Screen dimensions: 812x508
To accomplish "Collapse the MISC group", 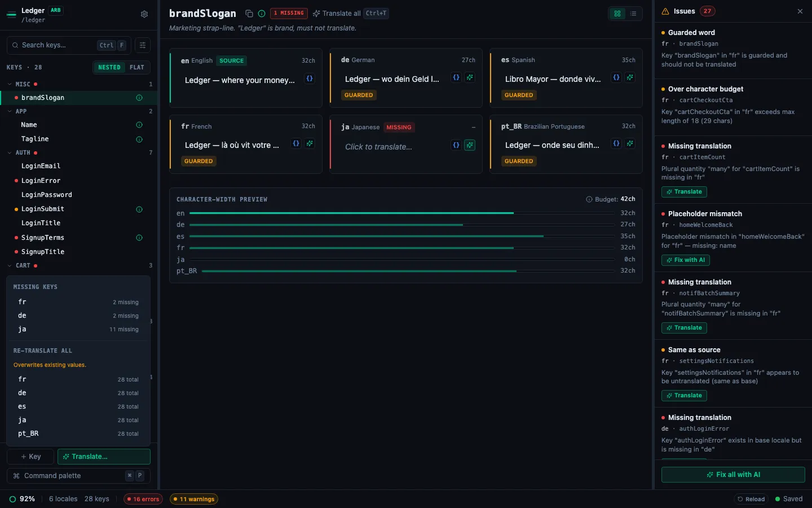I will [10, 84].
